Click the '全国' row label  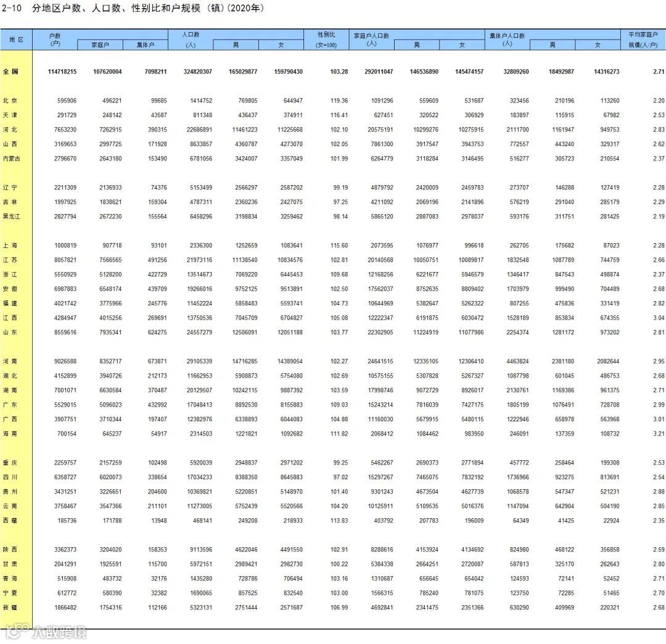[x=10, y=72]
